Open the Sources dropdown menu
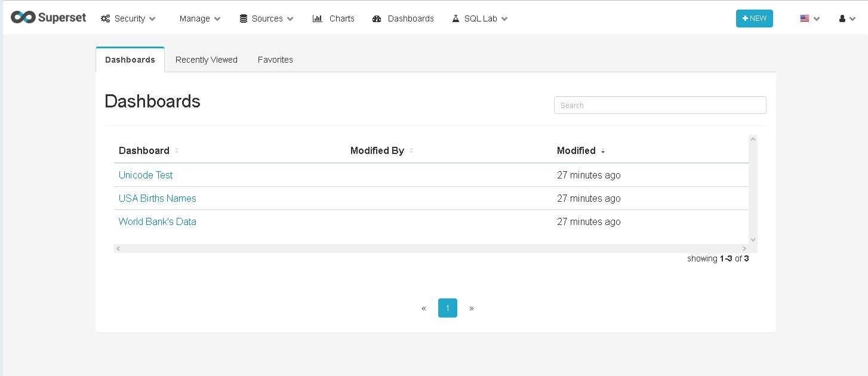Screen dimensions: 868x376 267,19
